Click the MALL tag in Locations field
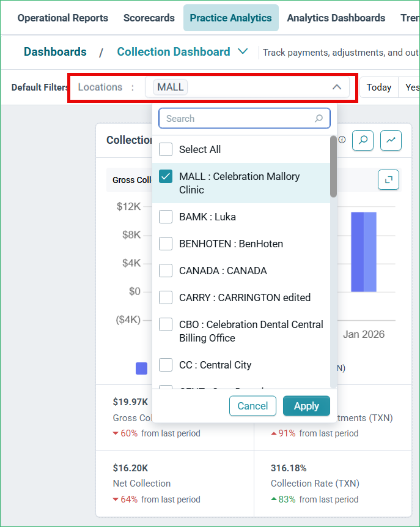The image size is (420, 527). tap(170, 87)
